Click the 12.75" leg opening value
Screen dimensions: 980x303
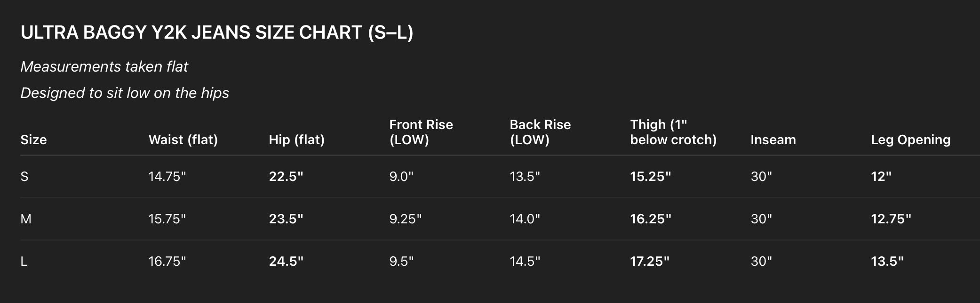(x=891, y=219)
